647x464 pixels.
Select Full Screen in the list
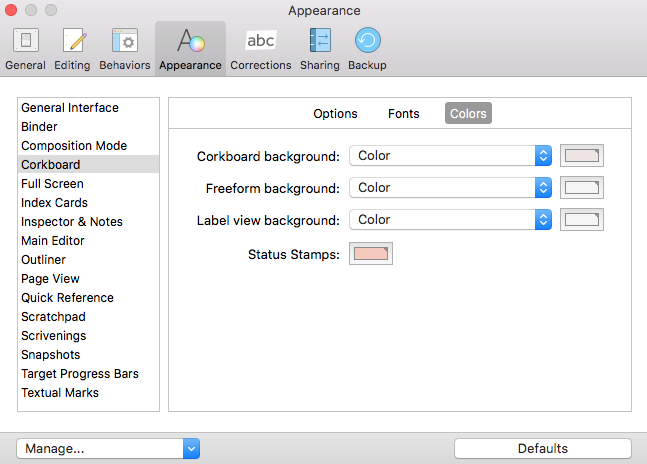coord(88,184)
